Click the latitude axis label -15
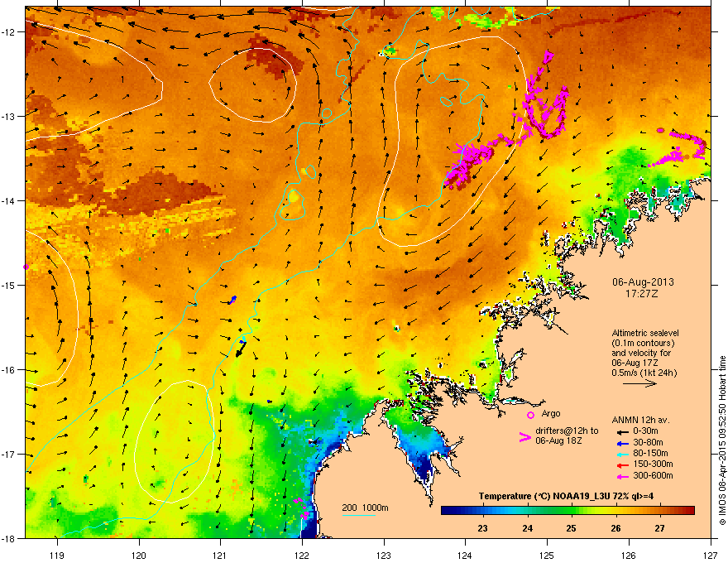 pyautogui.click(x=9, y=285)
